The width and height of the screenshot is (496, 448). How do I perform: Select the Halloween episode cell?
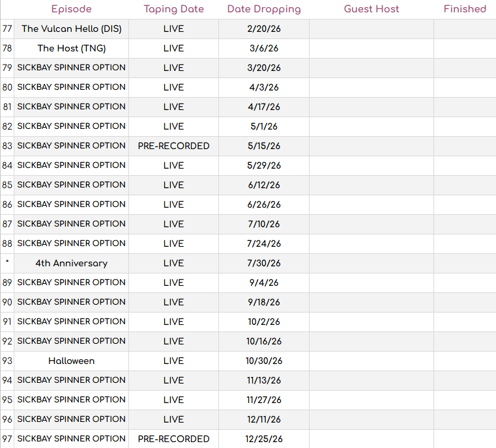pyautogui.click(x=71, y=361)
